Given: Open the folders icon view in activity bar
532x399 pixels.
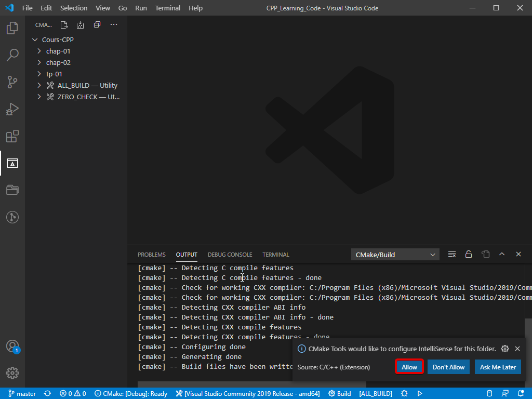Looking at the screenshot, I should [12, 190].
